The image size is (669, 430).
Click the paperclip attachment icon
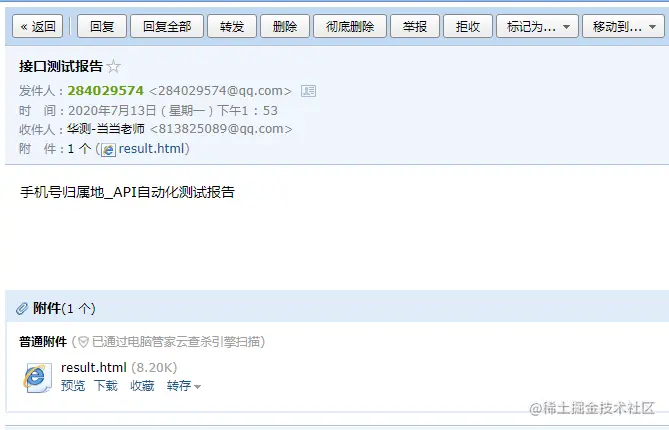[x=22, y=308]
